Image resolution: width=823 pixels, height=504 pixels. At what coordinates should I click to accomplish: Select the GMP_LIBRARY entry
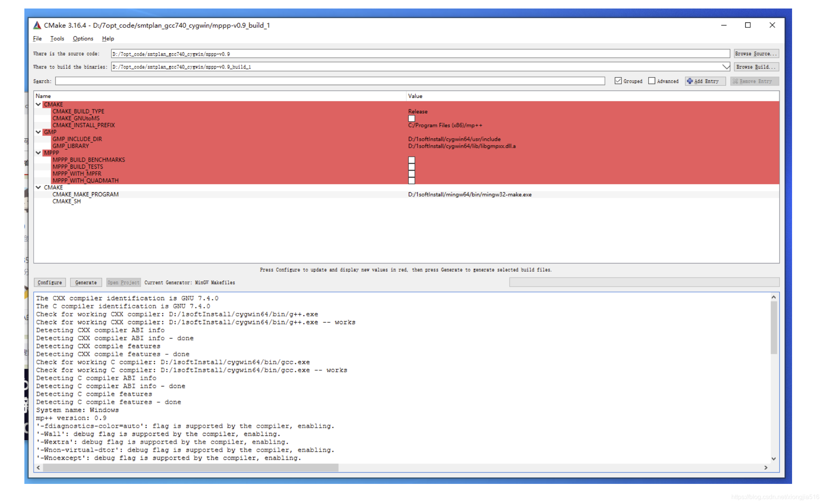pos(71,146)
